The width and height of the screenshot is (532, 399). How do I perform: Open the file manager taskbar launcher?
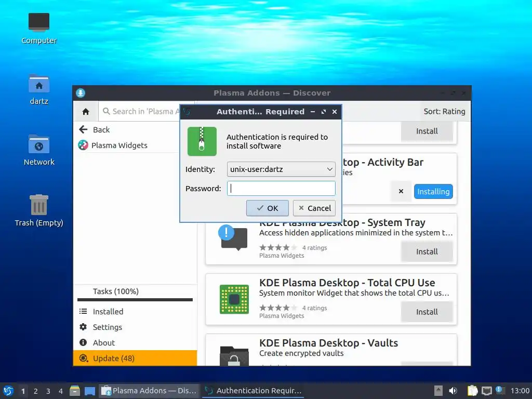(75, 391)
